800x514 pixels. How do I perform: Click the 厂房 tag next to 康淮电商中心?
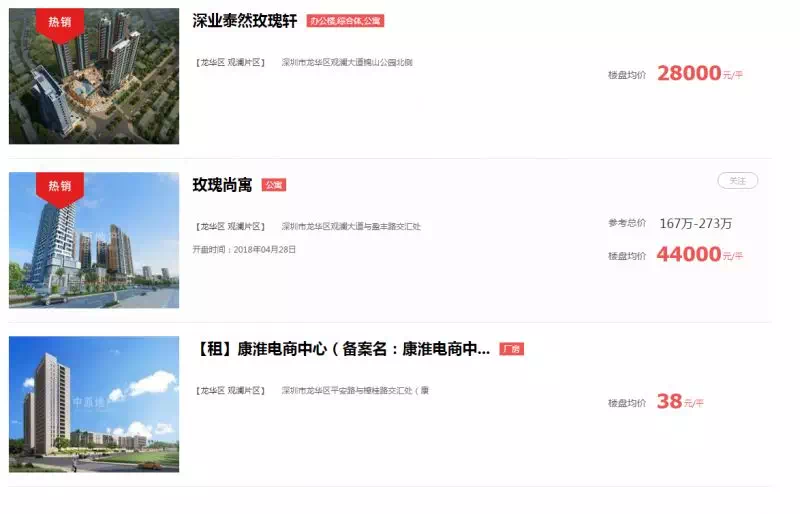tap(512, 349)
